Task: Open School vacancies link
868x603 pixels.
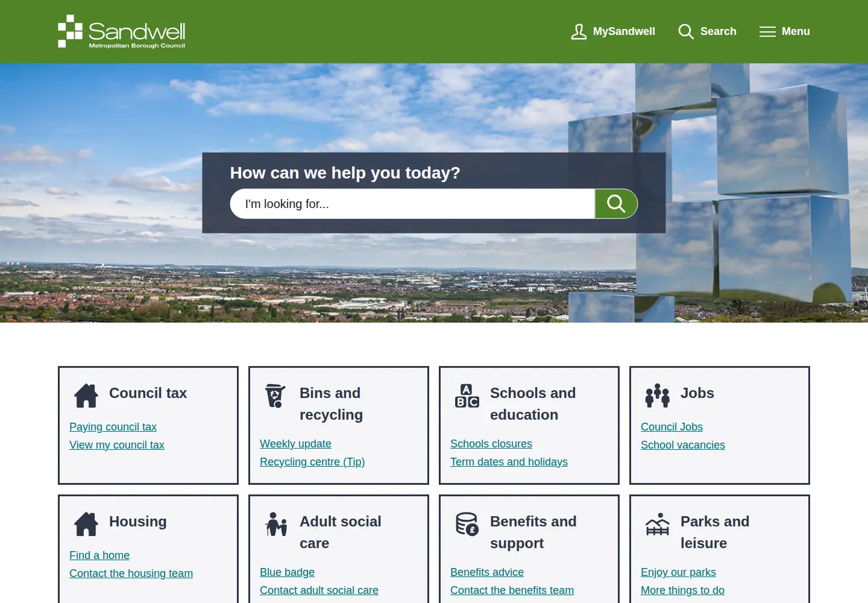Action: (x=683, y=445)
